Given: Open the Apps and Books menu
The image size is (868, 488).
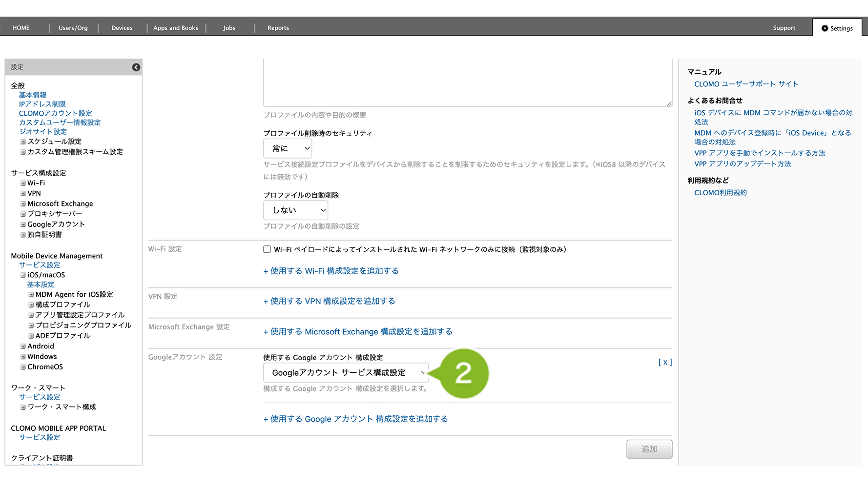Looking at the screenshot, I should point(176,28).
